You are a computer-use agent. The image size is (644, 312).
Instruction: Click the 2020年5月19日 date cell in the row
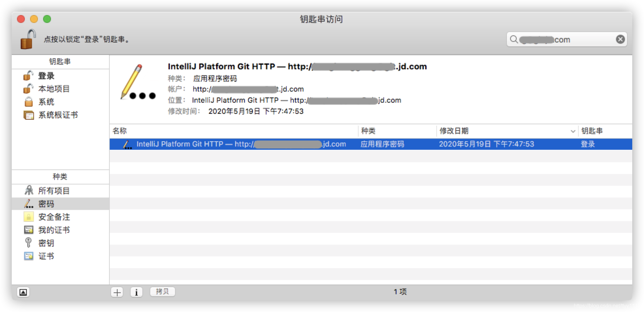point(487,144)
